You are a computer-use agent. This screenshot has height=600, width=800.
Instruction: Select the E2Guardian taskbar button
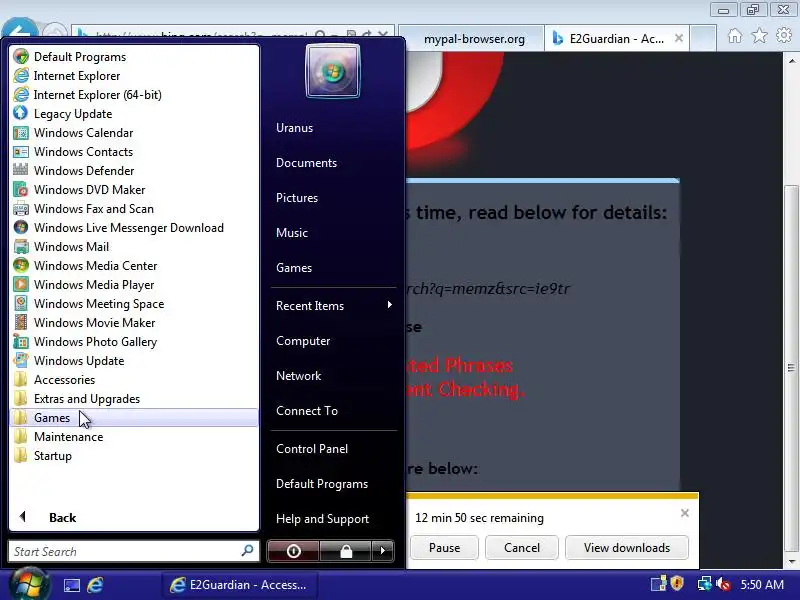coord(240,585)
